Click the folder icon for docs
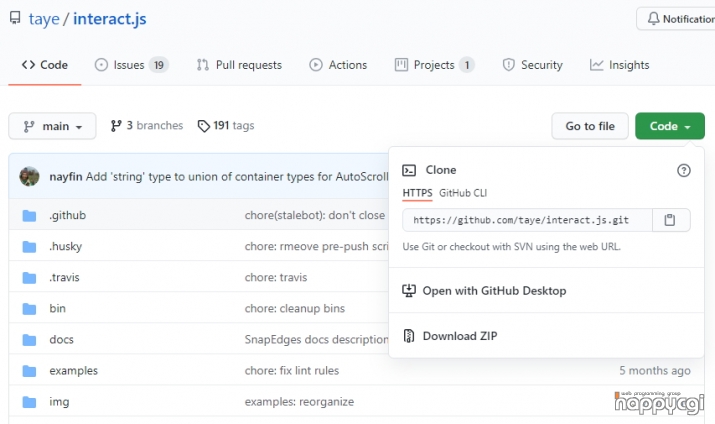The height and width of the screenshot is (424, 715). coord(29,340)
